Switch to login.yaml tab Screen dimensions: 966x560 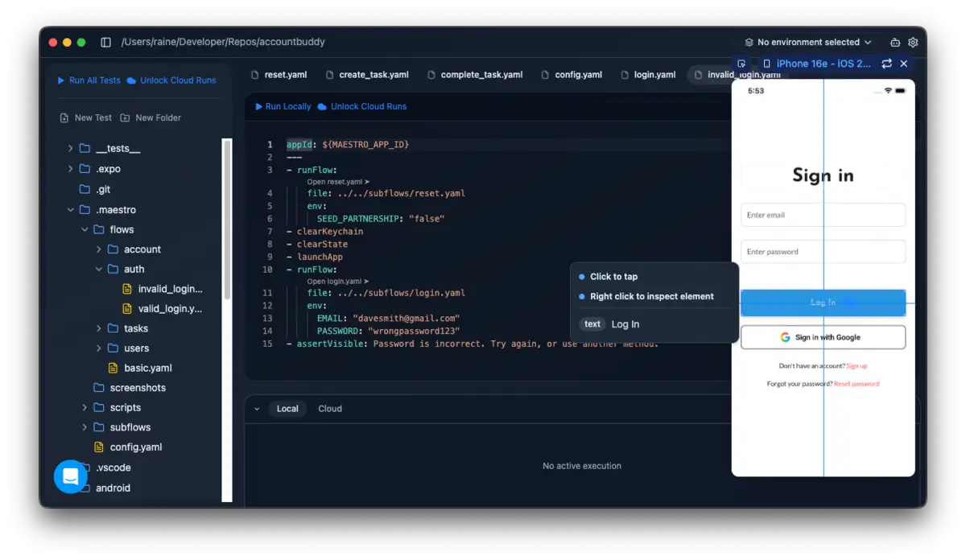(649, 75)
